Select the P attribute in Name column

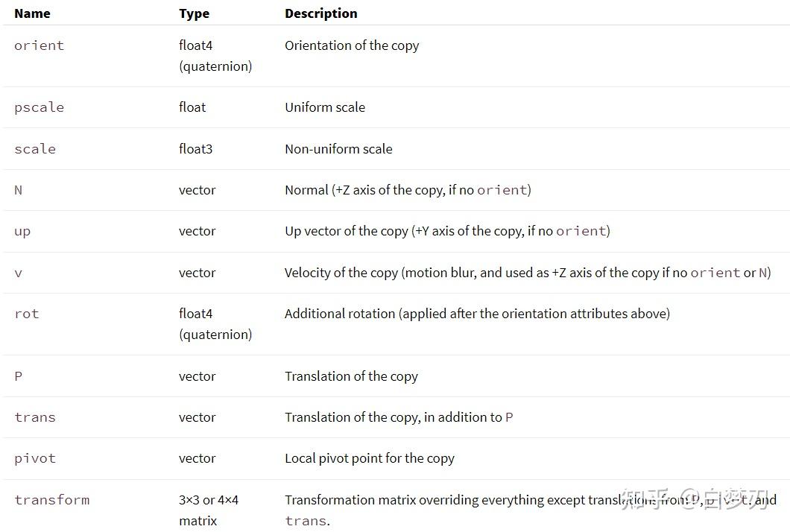pyautogui.click(x=19, y=376)
